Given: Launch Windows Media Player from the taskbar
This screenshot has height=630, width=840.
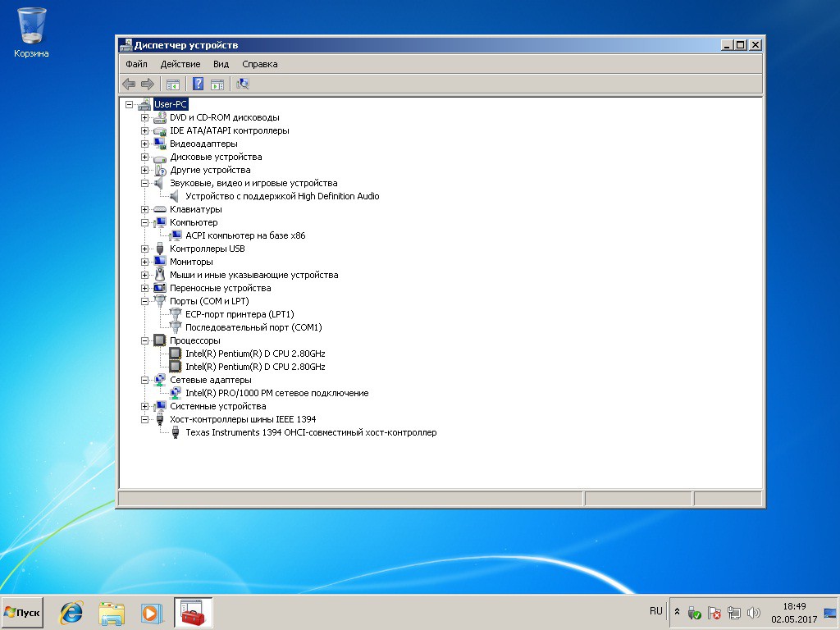Looking at the screenshot, I should 152,612.
